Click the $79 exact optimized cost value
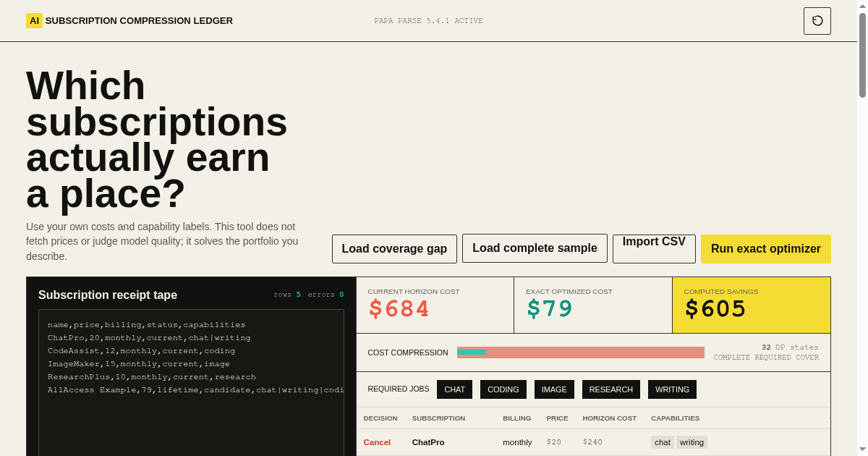 [549, 309]
